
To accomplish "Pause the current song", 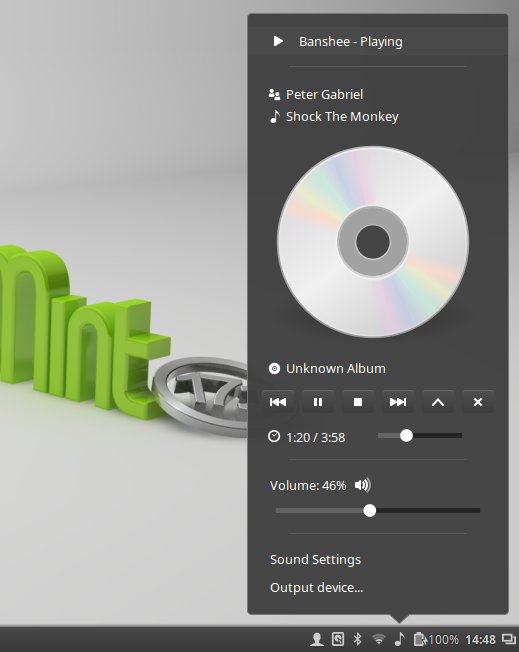I will [318, 402].
